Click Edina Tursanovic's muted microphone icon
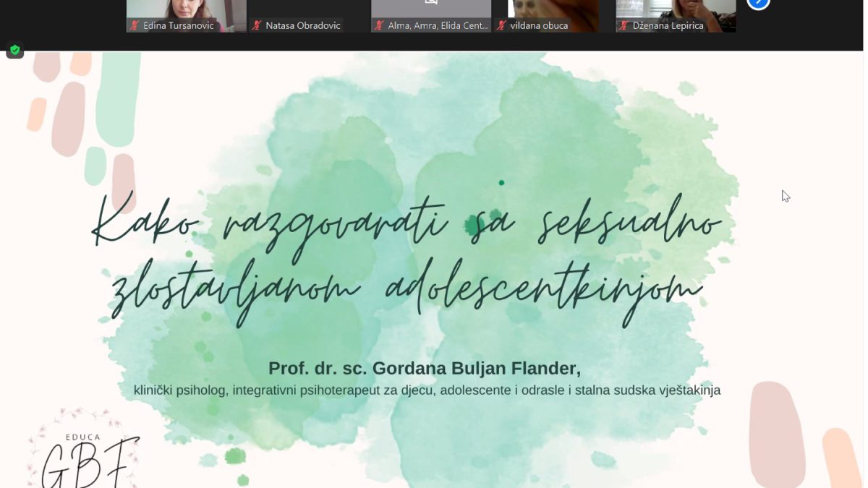The width and height of the screenshot is (868, 488). tap(134, 26)
